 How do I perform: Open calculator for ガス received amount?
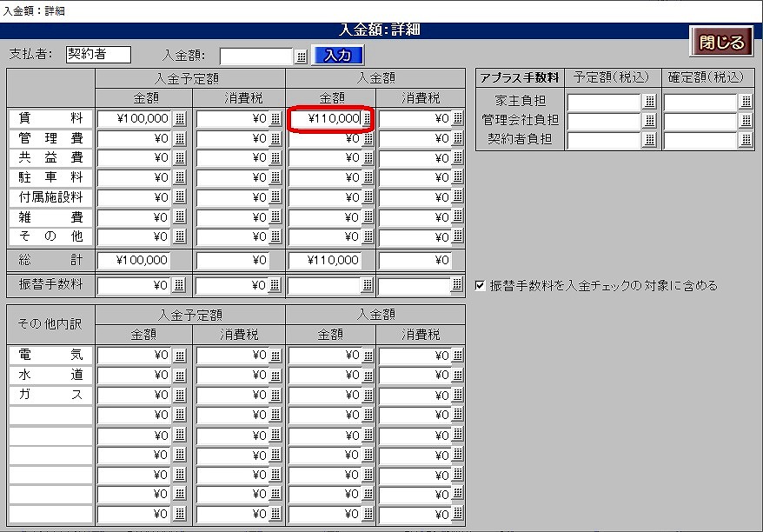[x=368, y=395]
